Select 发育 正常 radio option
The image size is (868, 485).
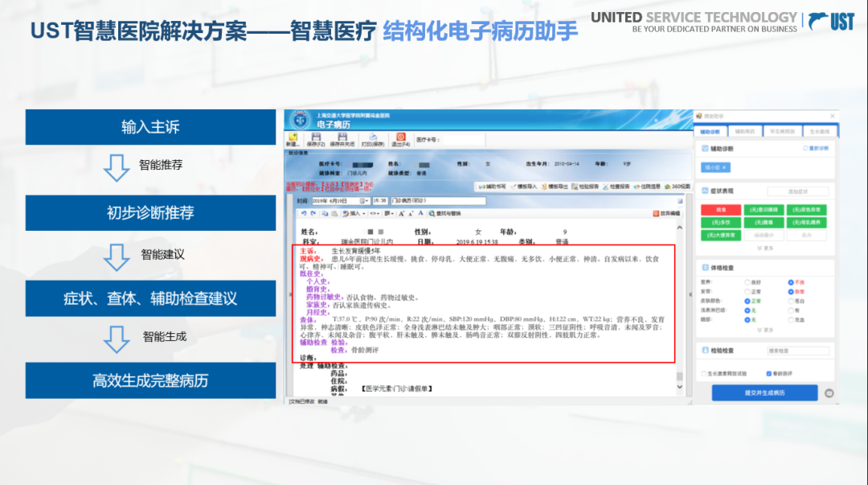[x=747, y=291]
